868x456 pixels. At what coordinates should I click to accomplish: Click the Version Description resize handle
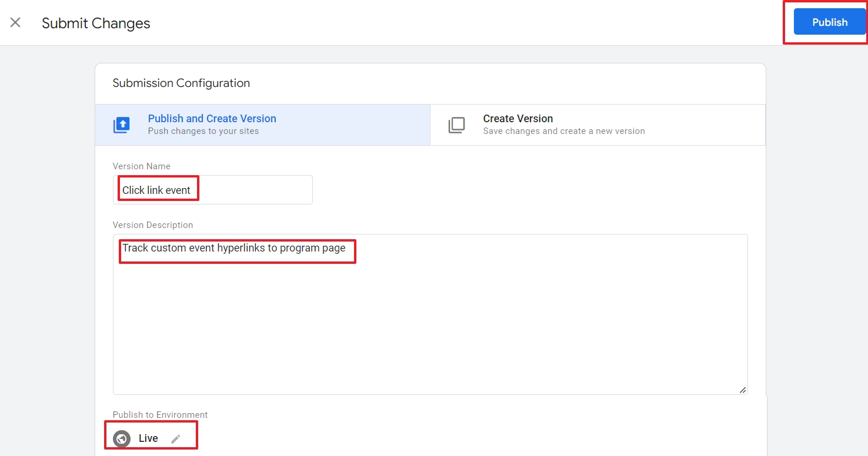[743, 390]
